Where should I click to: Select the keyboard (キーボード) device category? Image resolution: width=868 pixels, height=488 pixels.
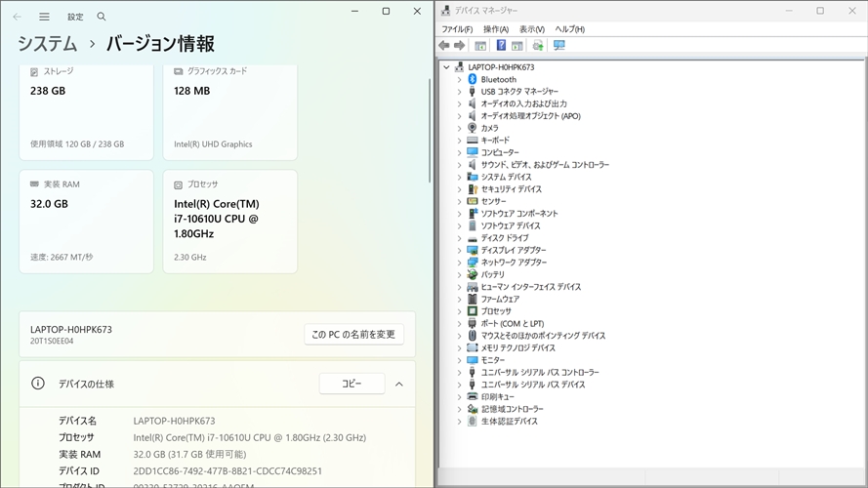pos(495,141)
